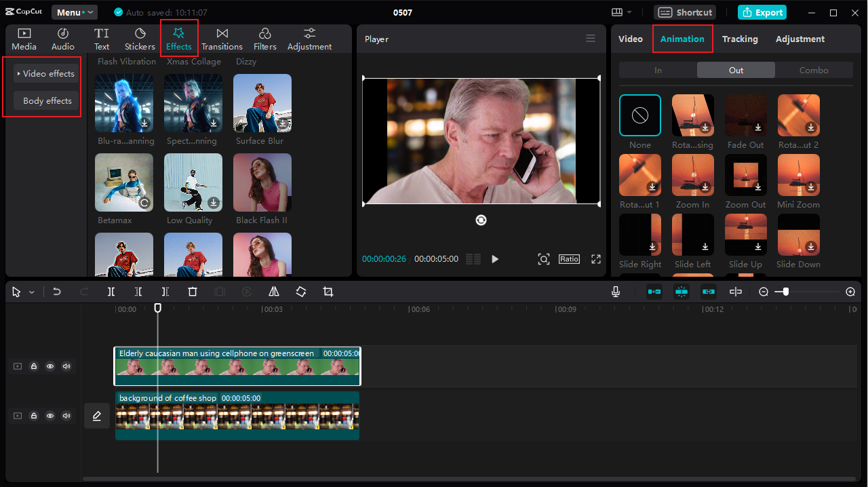Open the Filters panel

(265, 39)
